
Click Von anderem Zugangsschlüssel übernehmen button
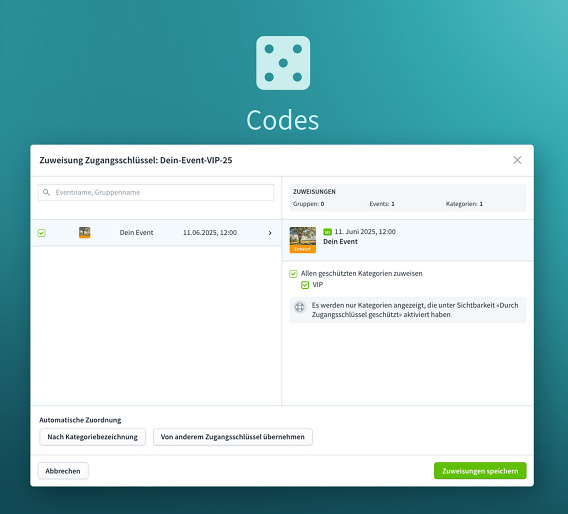[233, 437]
